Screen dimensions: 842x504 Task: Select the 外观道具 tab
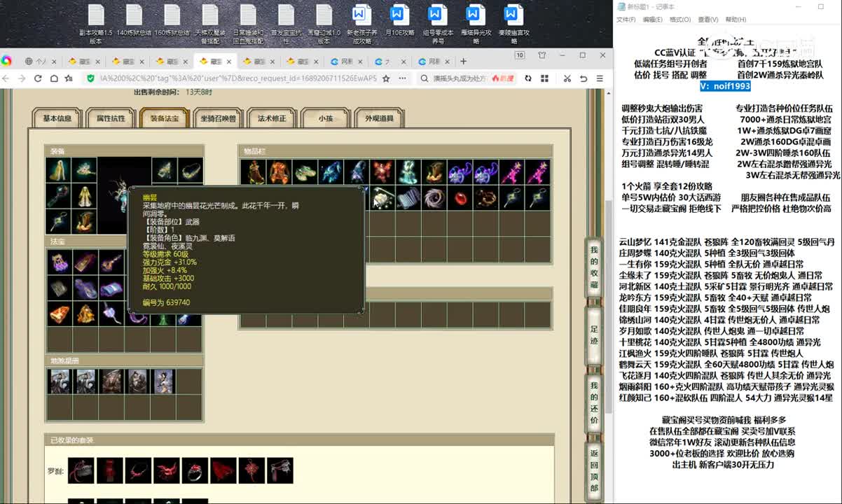[x=380, y=118]
